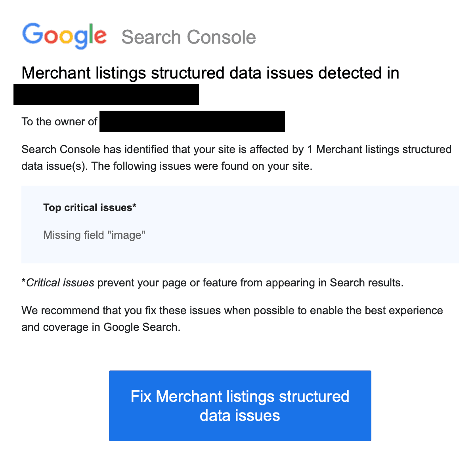Click the redacted site name under the headline
The height and width of the screenshot is (476, 476).
[x=106, y=94]
